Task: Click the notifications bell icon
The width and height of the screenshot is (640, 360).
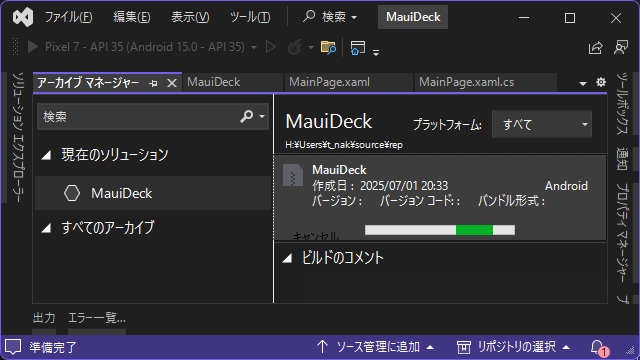Action: [x=597, y=347]
